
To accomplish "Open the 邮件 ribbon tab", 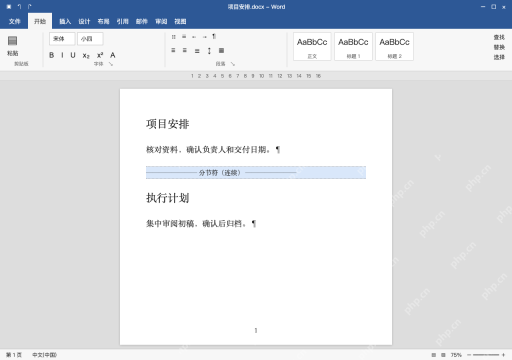I will 142,21.
